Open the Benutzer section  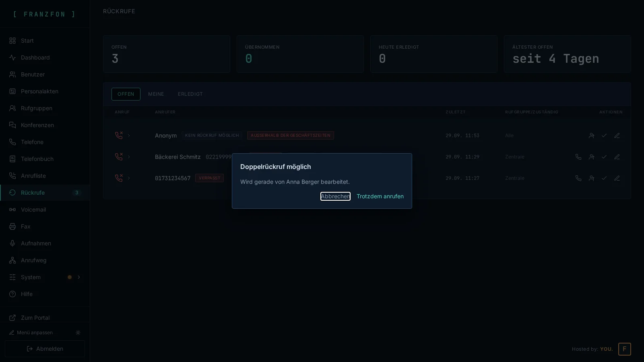tap(45, 74)
